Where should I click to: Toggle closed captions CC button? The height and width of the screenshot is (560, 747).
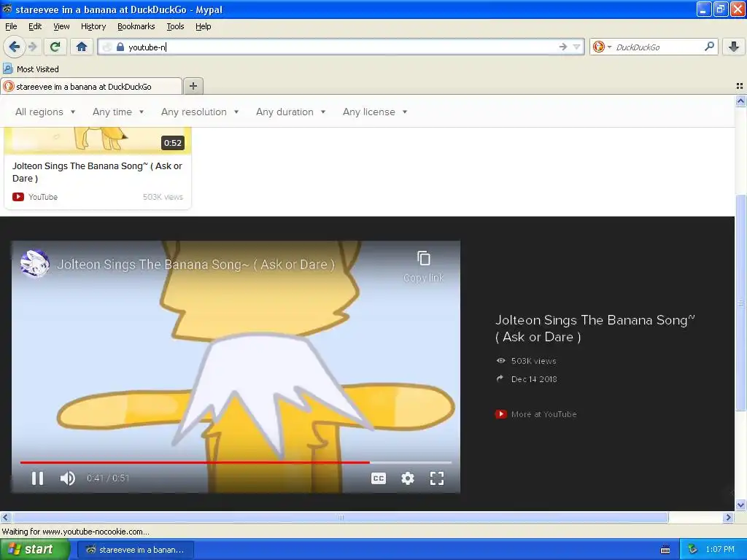click(x=379, y=478)
